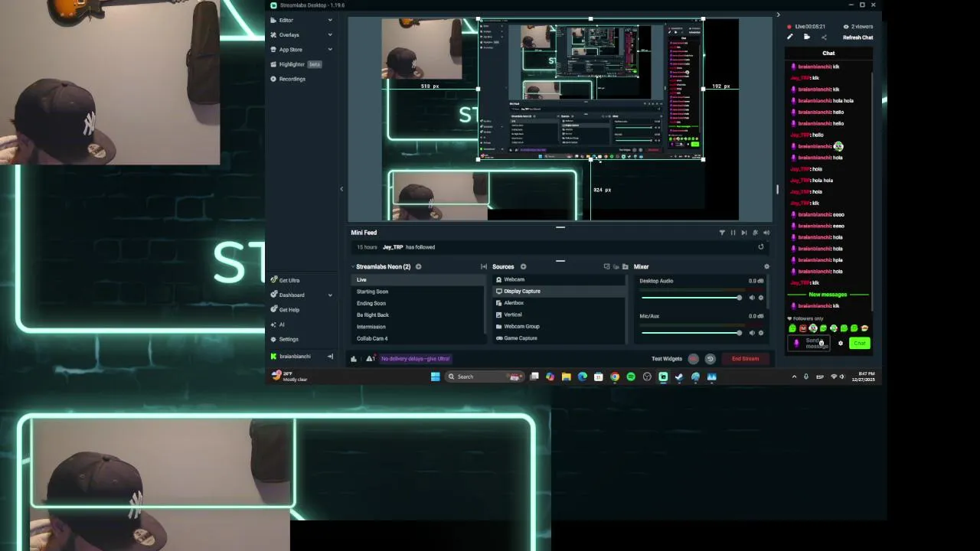Open Mixer advanced settings gear
The image size is (980, 551).
[x=766, y=266]
